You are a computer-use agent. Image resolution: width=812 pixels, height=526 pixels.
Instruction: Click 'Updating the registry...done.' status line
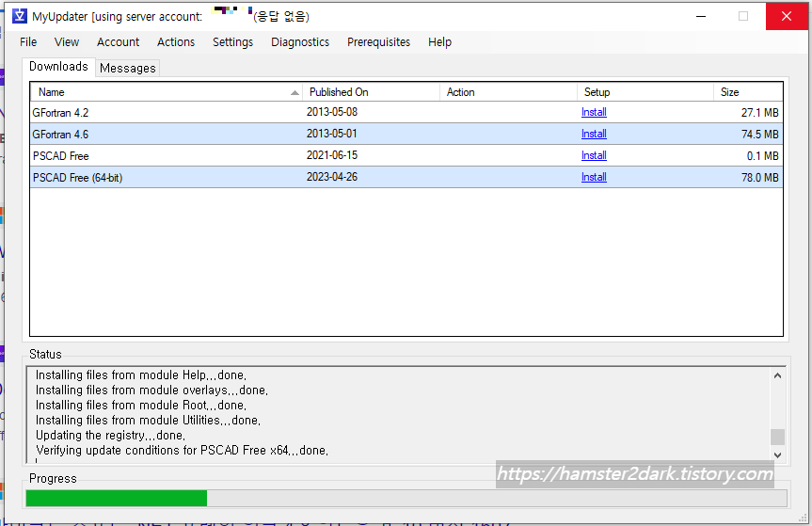click(x=110, y=436)
